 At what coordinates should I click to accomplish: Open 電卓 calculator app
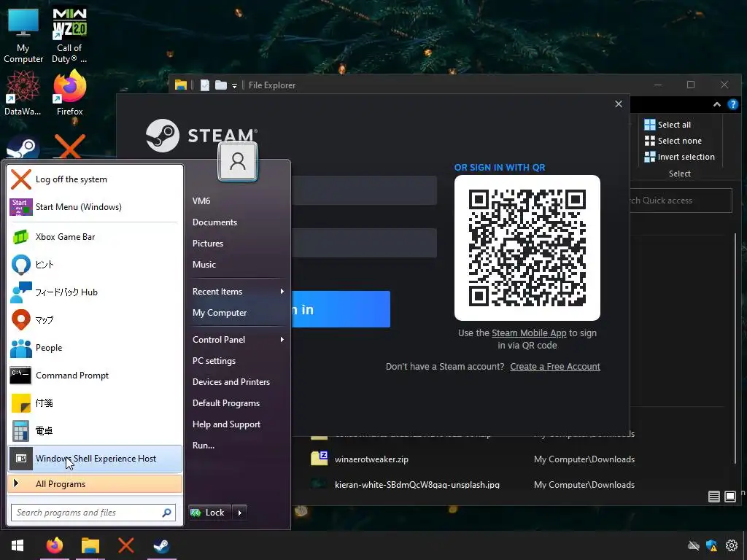(x=95, y=430)
